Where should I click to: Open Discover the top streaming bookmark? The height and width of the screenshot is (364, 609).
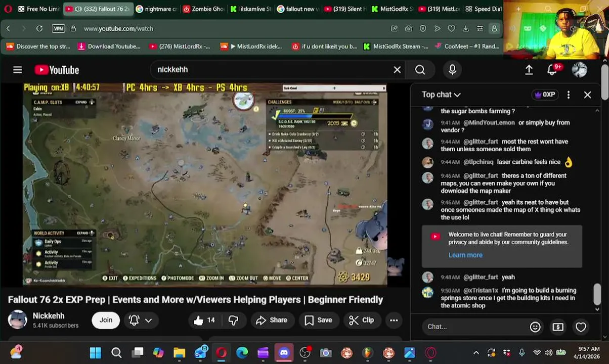[38, 47]
